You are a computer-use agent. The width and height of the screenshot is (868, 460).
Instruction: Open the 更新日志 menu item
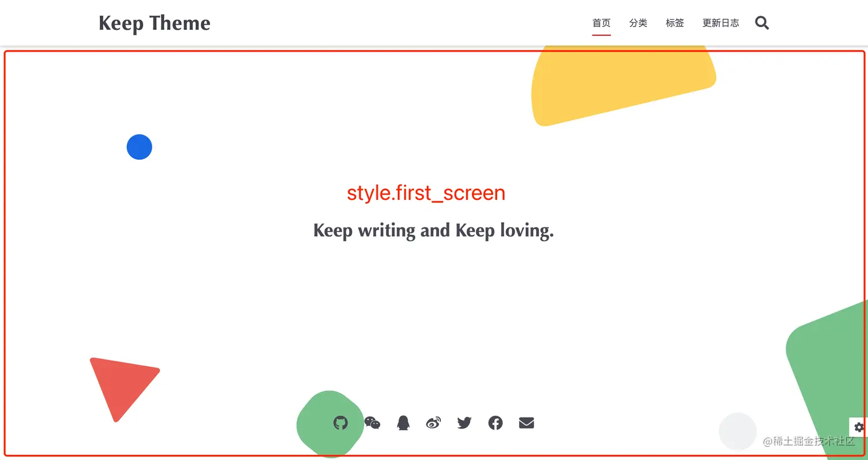point(721,23)
